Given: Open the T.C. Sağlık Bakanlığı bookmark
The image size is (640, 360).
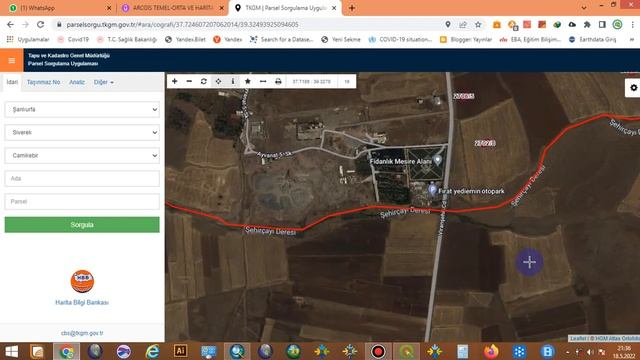Looking at the screenshot, I should click(x=127, y=39).
